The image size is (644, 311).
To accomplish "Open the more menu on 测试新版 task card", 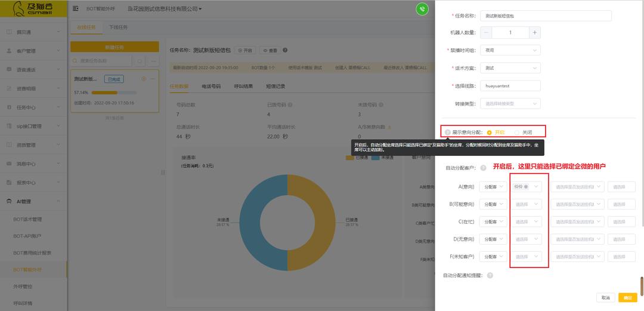I will pyautogui.click(x=152, y=79).
